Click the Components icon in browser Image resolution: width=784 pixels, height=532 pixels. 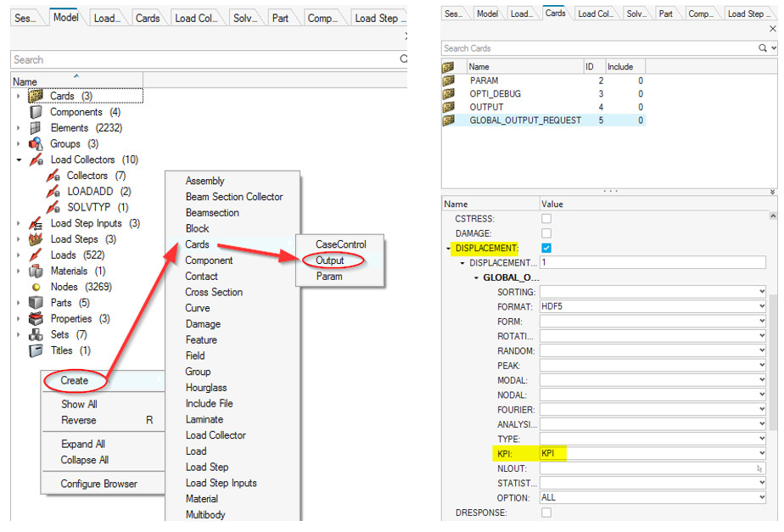point(36,112)
